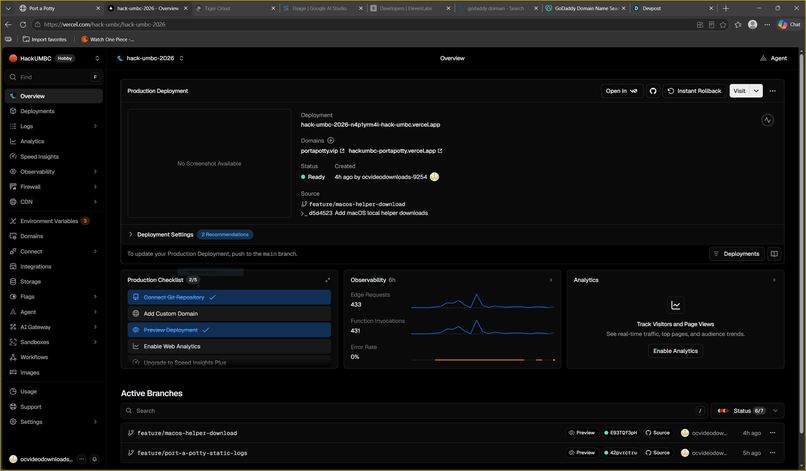Select the Connect Git Repository checklist item
Viewport: 806px width, 471px height.
click(x=229, y=297)
